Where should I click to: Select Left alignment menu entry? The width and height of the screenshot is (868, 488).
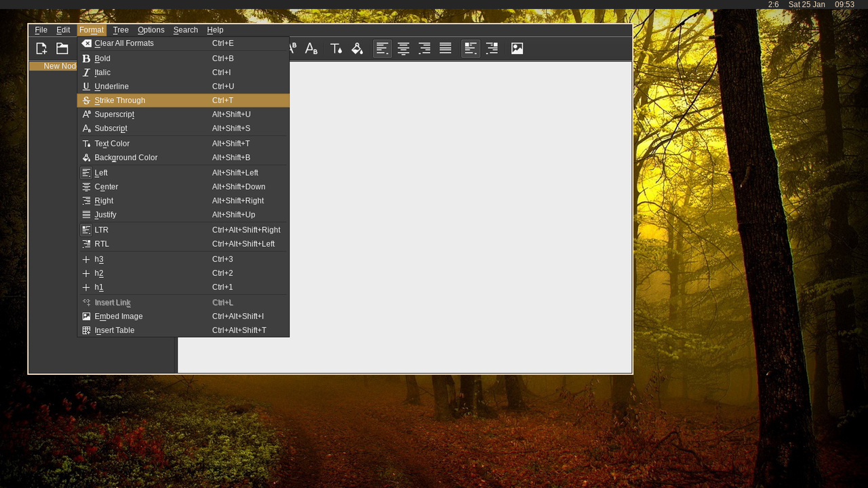(183, 173)
